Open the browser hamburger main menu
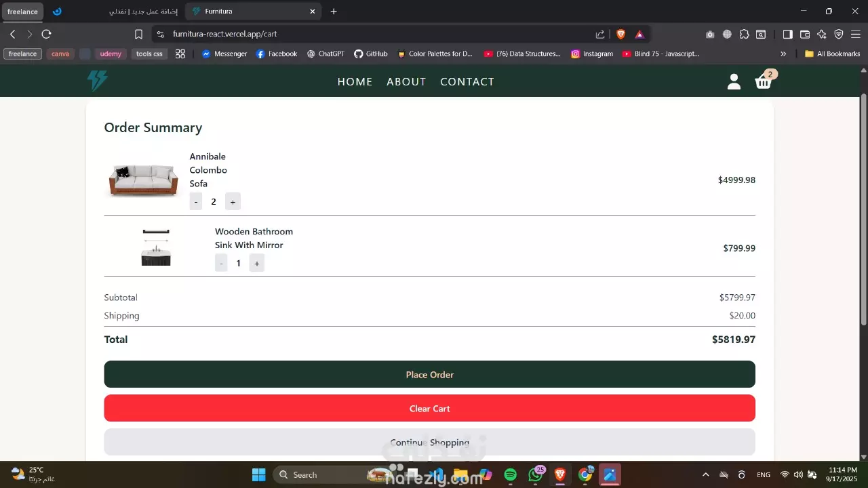This screenshot has width=868, height=488. [x=856, y=34]
